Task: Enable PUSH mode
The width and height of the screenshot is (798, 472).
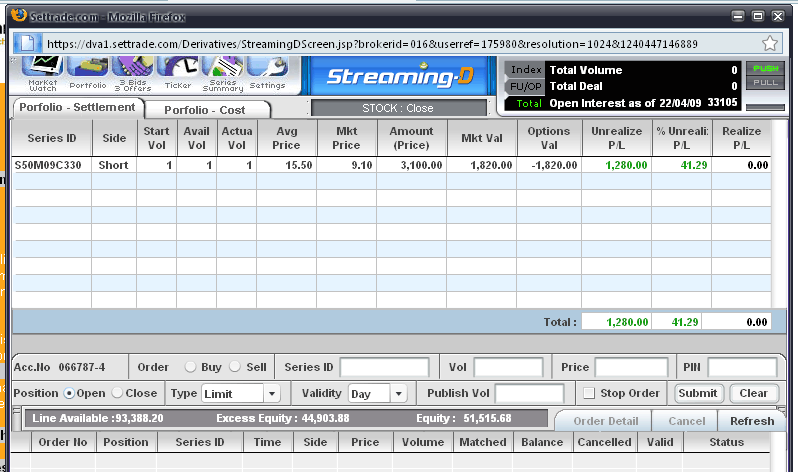Action: [765, 68]
